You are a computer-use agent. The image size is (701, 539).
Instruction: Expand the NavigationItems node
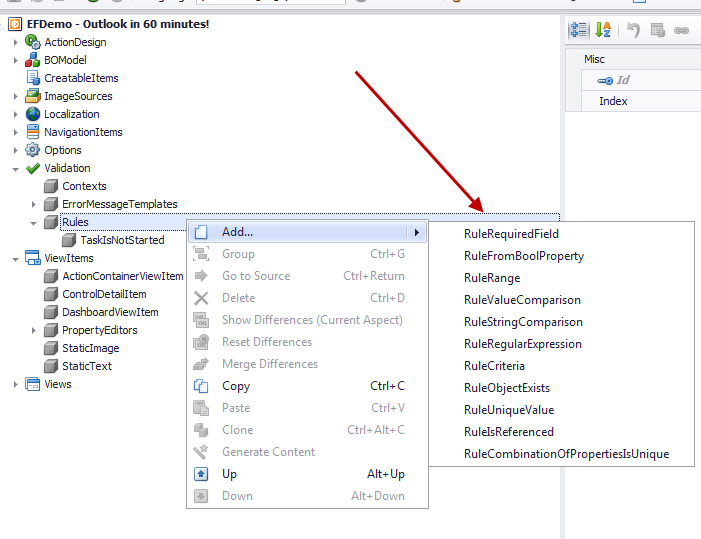click(x=16, y=132)
